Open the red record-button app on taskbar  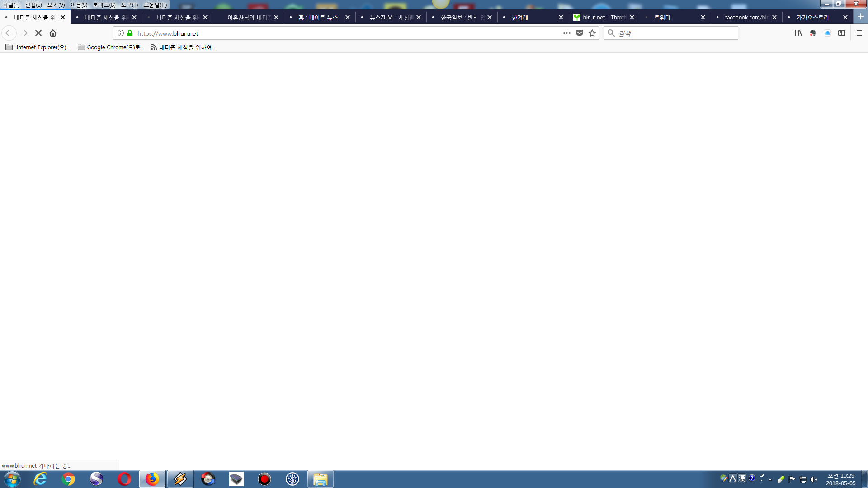coord(264,479)
